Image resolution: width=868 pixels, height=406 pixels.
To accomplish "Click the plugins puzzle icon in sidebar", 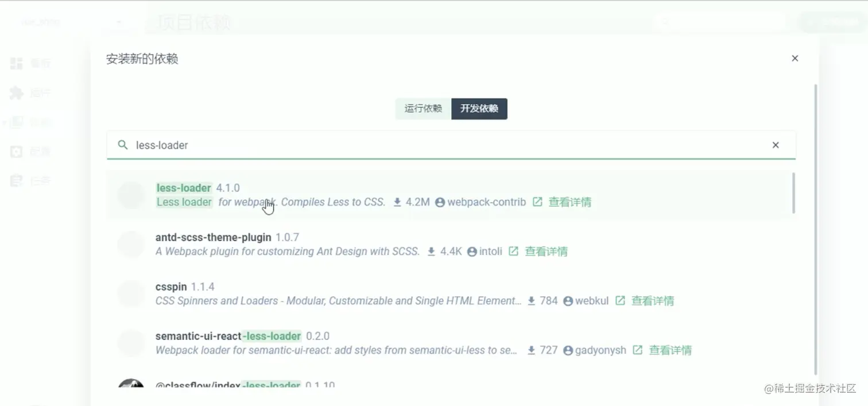I will pos(17,93).
